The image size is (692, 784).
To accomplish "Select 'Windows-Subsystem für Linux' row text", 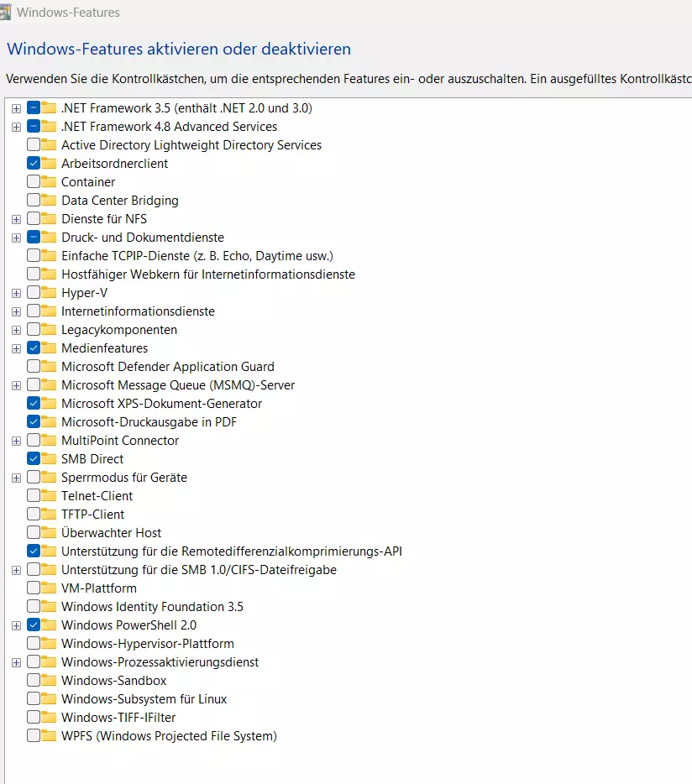I will 144,699.
